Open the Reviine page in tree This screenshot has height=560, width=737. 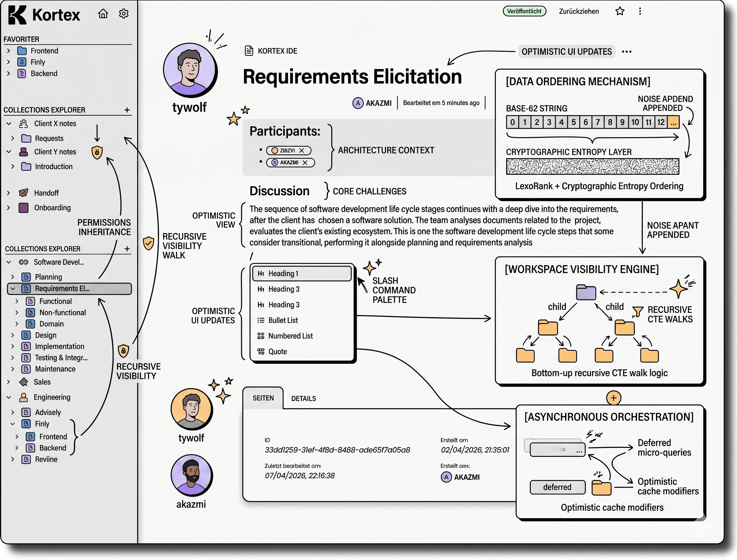[46, 459]
